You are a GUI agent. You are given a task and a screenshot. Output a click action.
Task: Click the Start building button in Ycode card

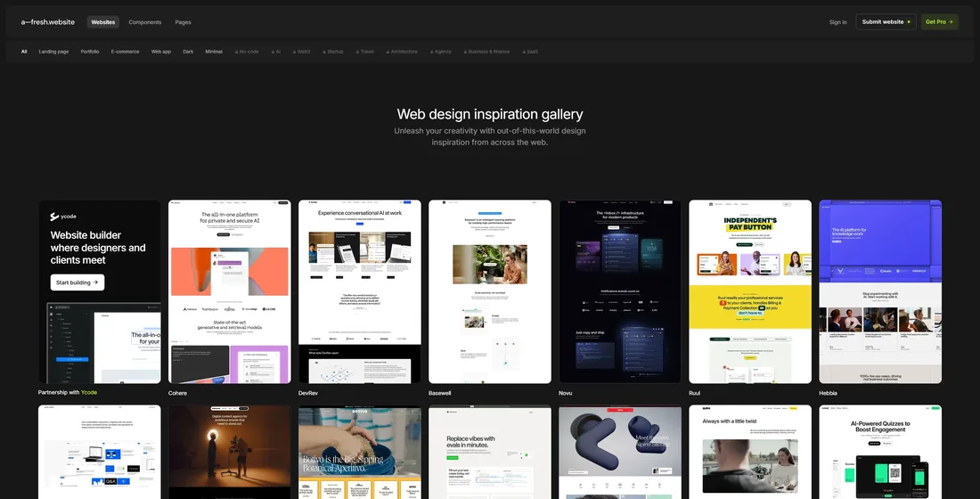78,282
